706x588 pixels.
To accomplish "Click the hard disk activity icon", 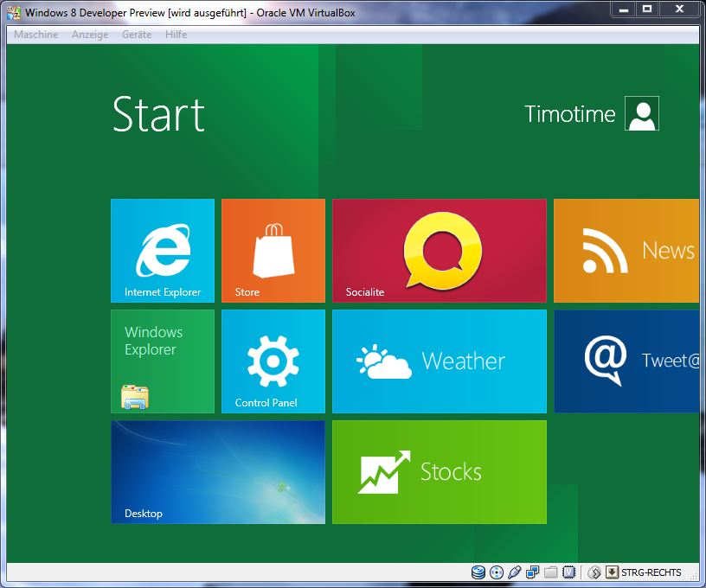I will pyautogui.click(x=478, y=572).
